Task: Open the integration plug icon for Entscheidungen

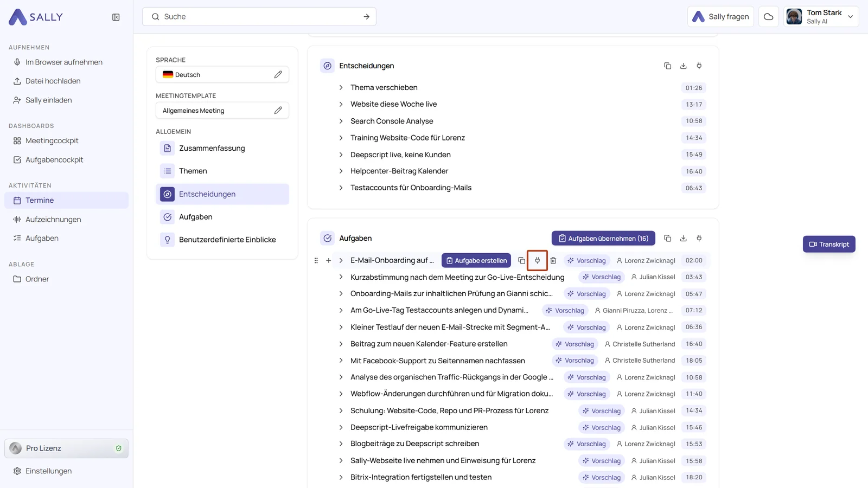Action: pos(699,66)
